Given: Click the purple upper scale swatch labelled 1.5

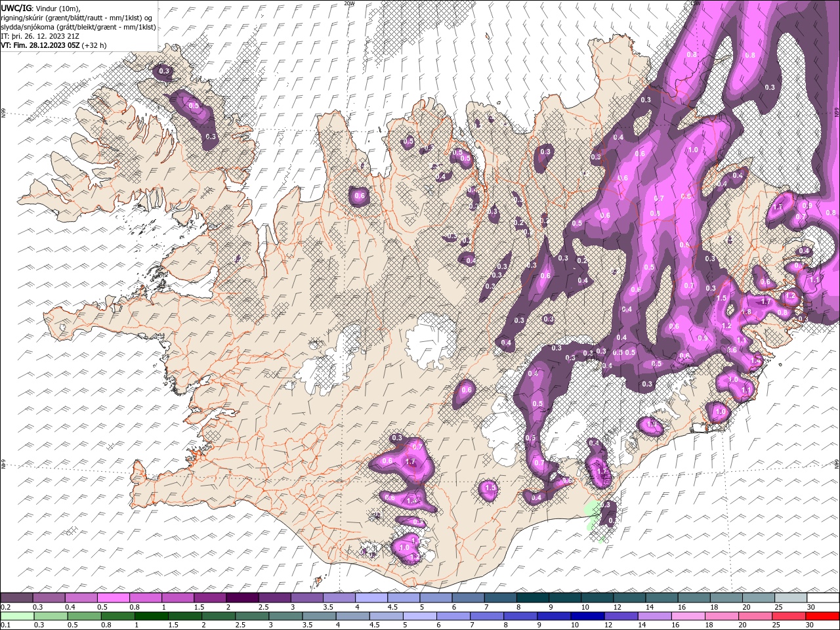Looking at the screenshot, I should click(x=210, y=598).
